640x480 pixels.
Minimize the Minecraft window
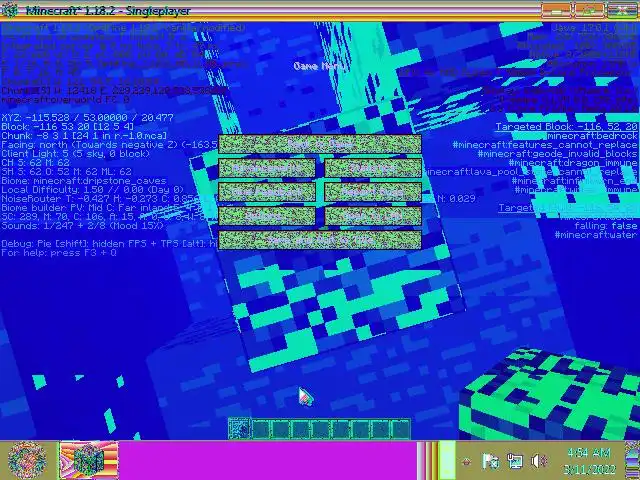coord(556,10)
